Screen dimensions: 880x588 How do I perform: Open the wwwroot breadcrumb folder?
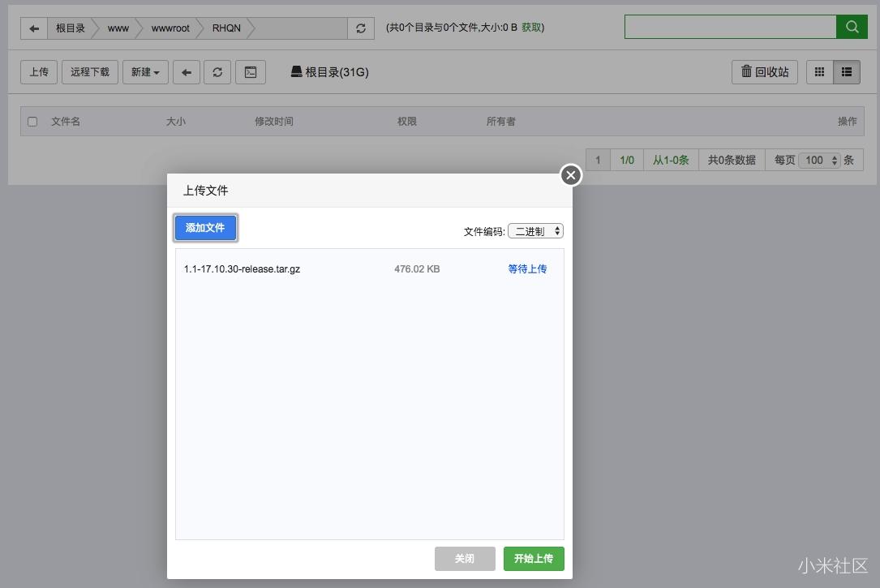pos(169,28)
